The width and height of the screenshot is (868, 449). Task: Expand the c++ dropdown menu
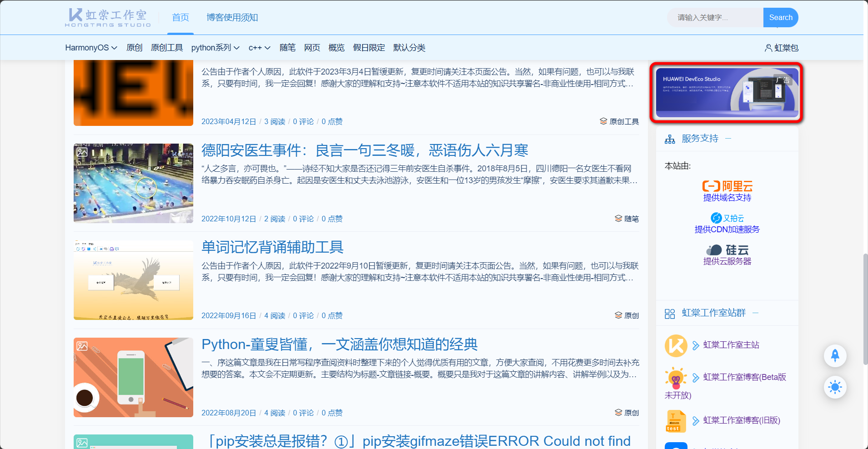point(260,48)
